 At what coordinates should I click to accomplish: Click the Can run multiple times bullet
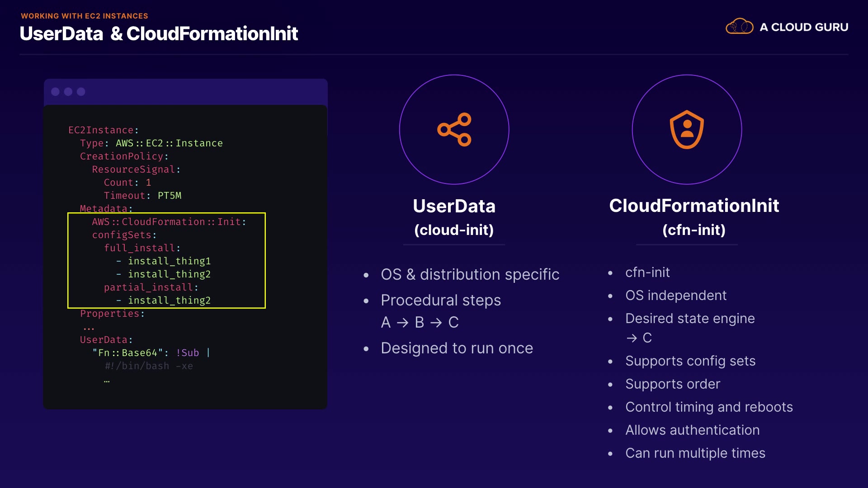coord(695,453)
